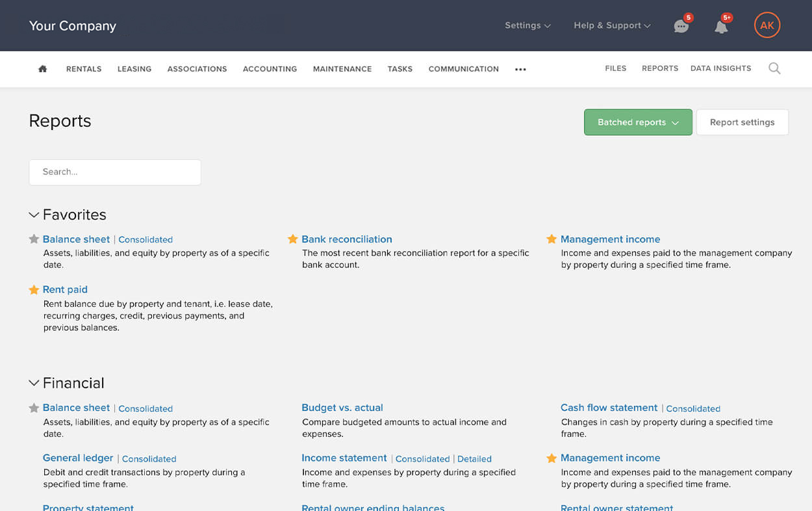The height and width of the screenshot is (511, 812).
Task: Open the Maintenance menu item
Action: coord(342,69)
